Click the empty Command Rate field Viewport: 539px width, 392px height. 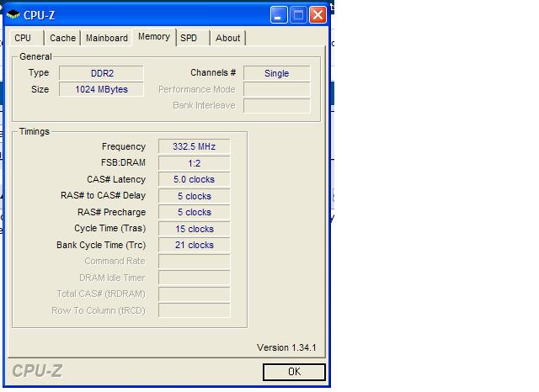195,262
